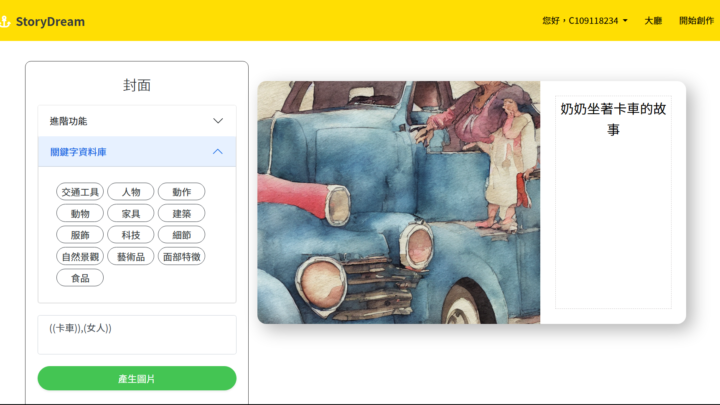The image size is (720, 405).
Task: Select the 動物 keyword tag
Action: point(80,213)
